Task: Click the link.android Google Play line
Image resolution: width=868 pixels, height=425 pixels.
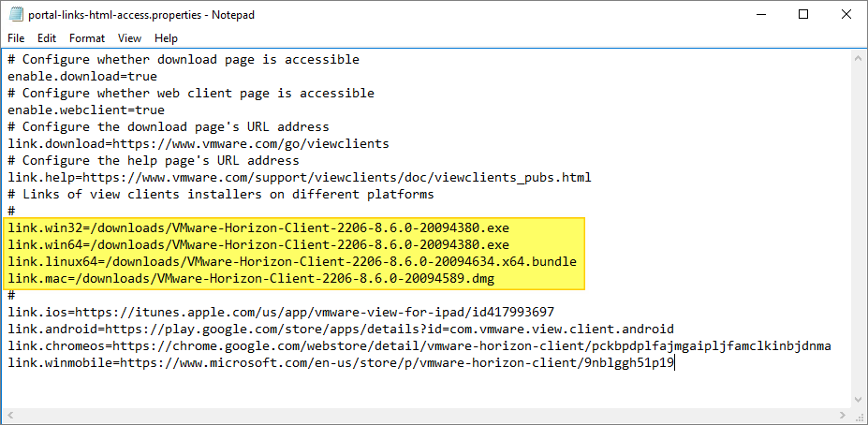Action: [341, 330]
